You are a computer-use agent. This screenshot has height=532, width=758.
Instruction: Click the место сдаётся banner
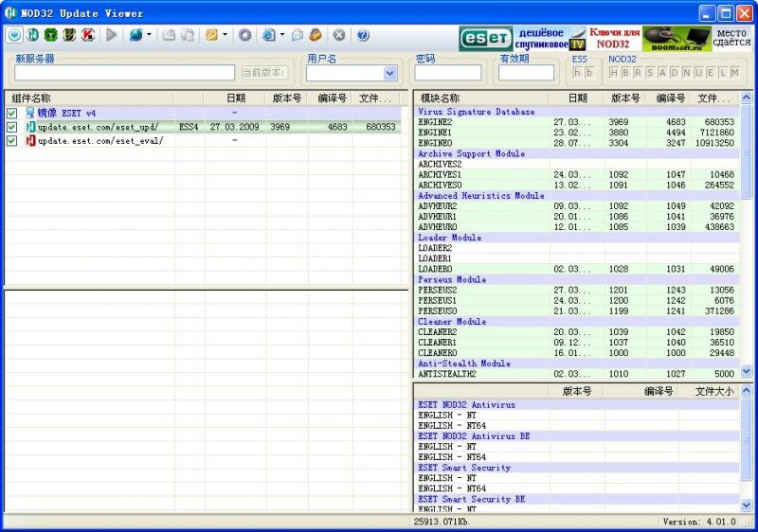(731, 39)
